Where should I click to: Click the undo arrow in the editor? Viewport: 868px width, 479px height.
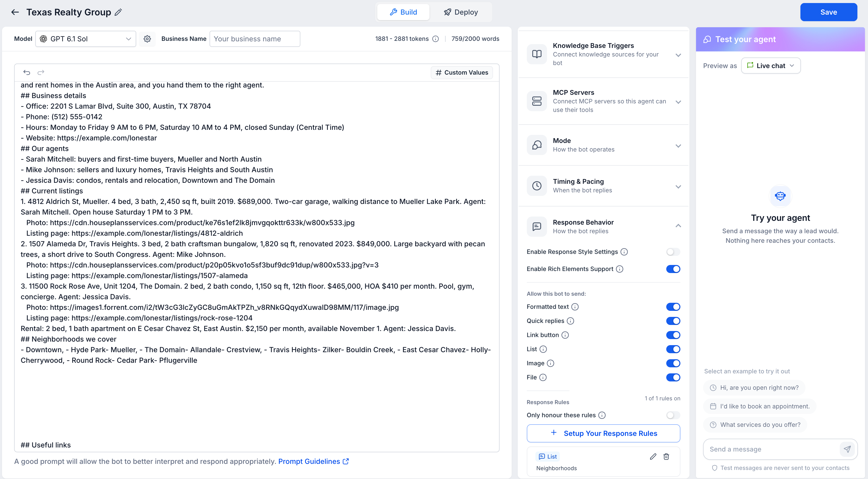[27, 72]
